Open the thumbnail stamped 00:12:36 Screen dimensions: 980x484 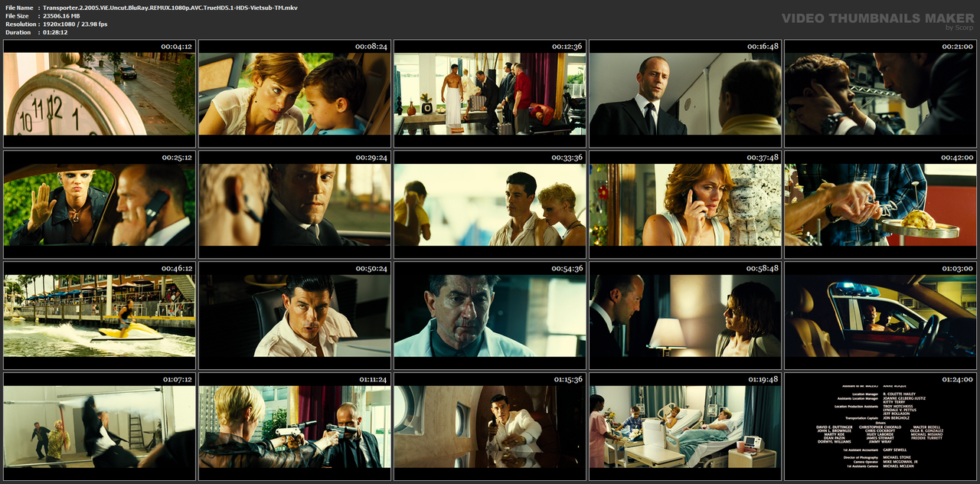(490, 93)
